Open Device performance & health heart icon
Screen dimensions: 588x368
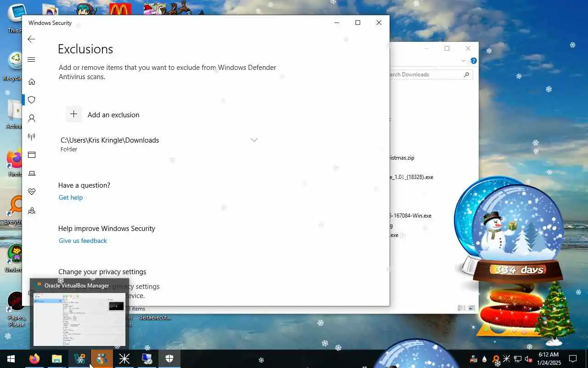[x=31, y=192]
